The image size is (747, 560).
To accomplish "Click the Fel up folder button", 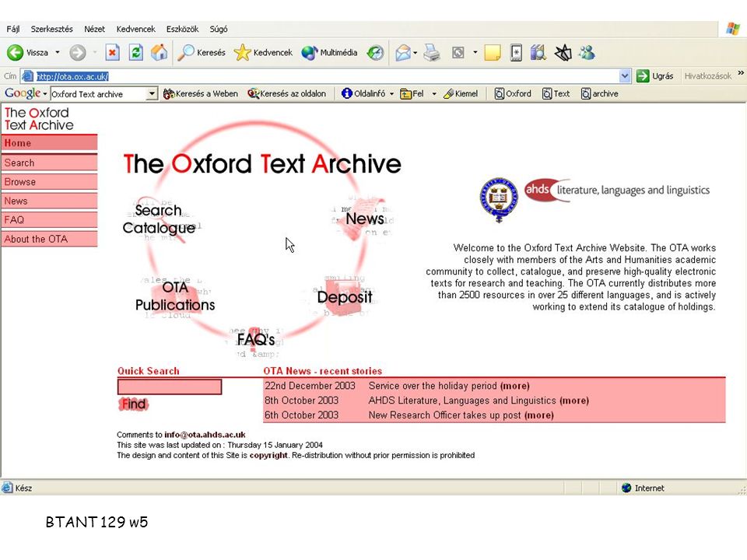I will pos(412,94).
